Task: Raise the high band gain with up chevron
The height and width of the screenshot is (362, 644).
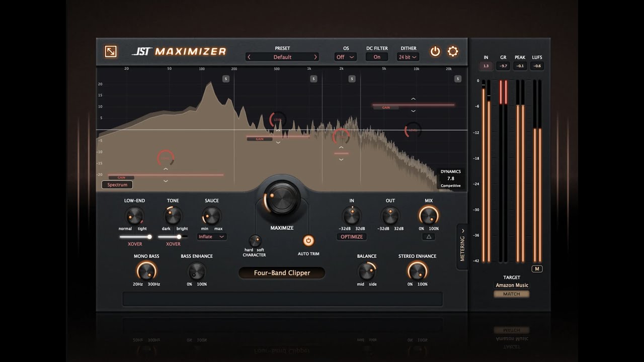Action: coord(413,99)
